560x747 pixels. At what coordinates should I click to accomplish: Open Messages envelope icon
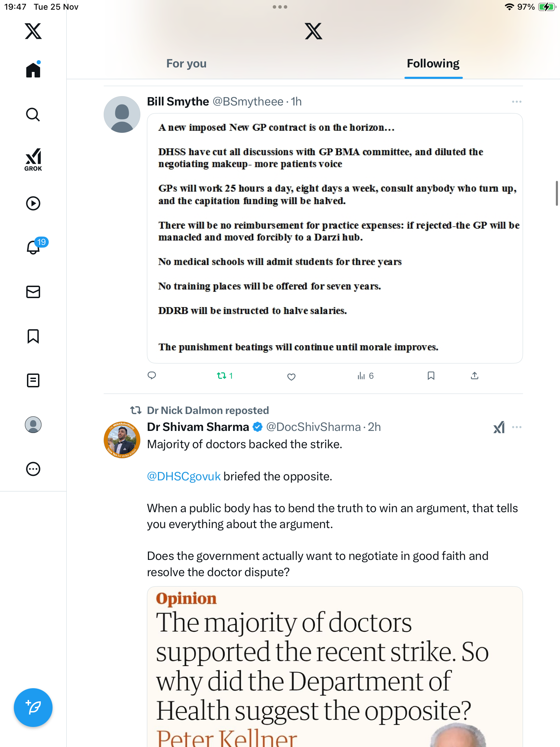pyautogui.click(x=33, y=292)
